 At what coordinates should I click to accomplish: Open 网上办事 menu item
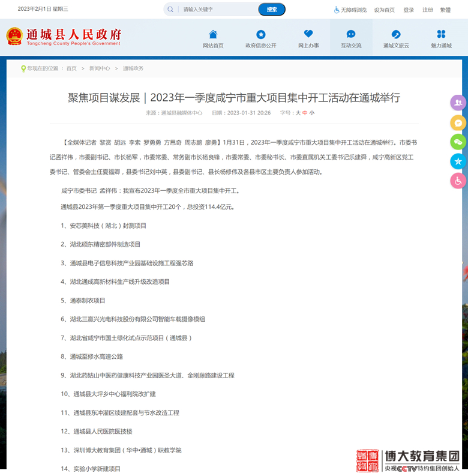308,46
